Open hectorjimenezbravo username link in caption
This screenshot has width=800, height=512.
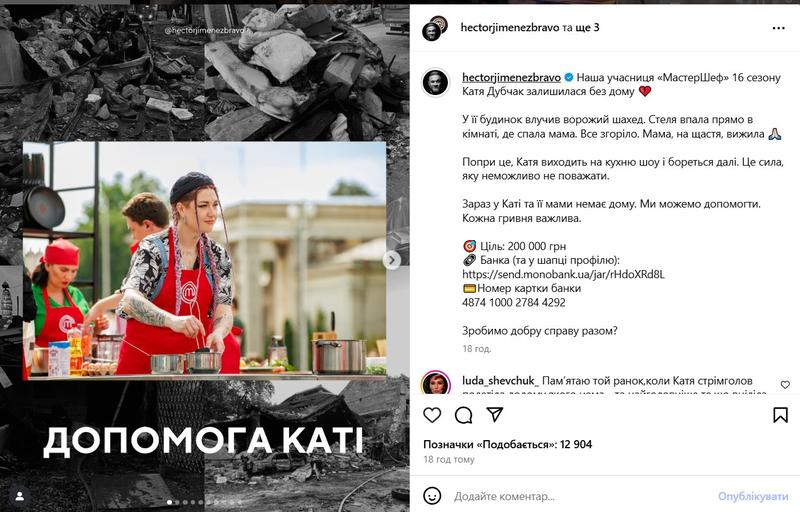[x=511, y=78]
